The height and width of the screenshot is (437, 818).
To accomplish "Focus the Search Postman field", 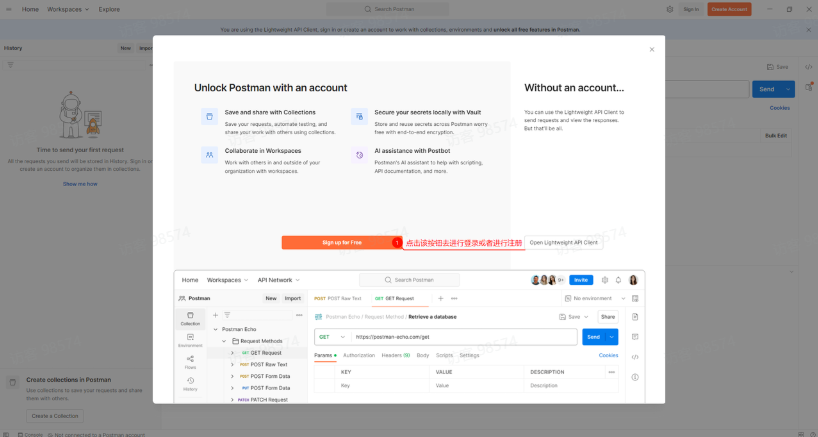I will coord(388,9).
